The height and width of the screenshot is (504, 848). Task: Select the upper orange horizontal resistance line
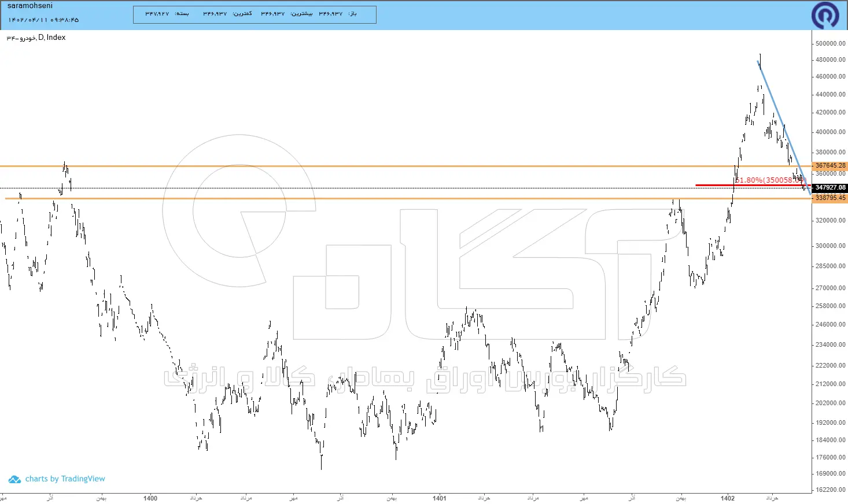pyautogui.click(x=405, y=166)
